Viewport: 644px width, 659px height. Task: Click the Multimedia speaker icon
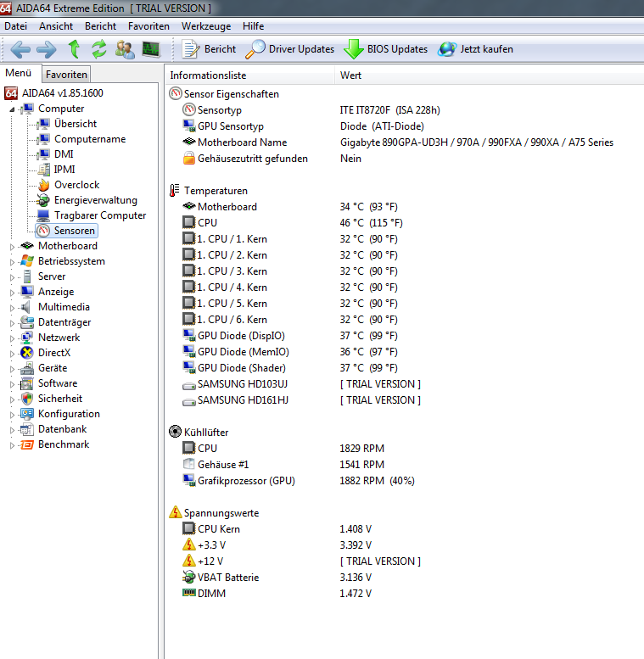pyautogui.click(x=26, y=307)
